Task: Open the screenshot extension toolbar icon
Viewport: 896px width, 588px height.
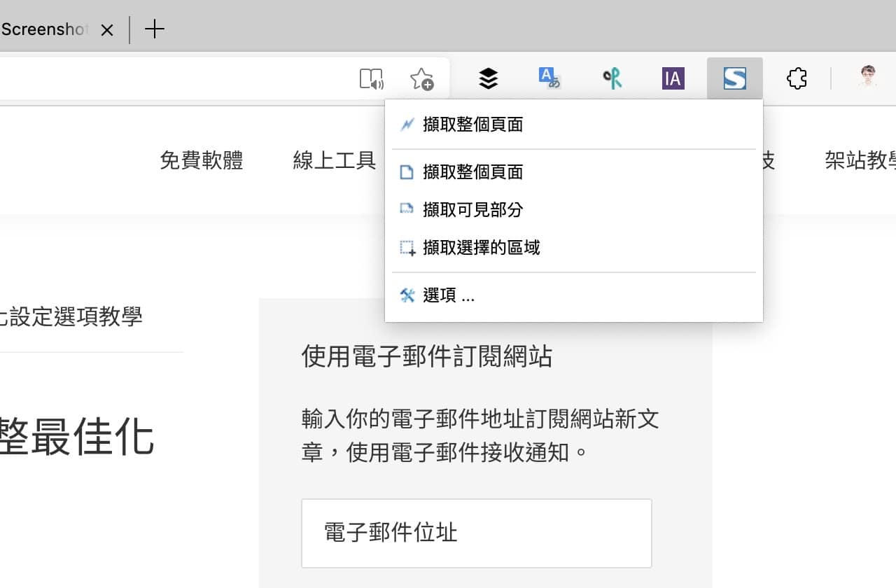Action: pyautogui.click(x=734, y=78)
